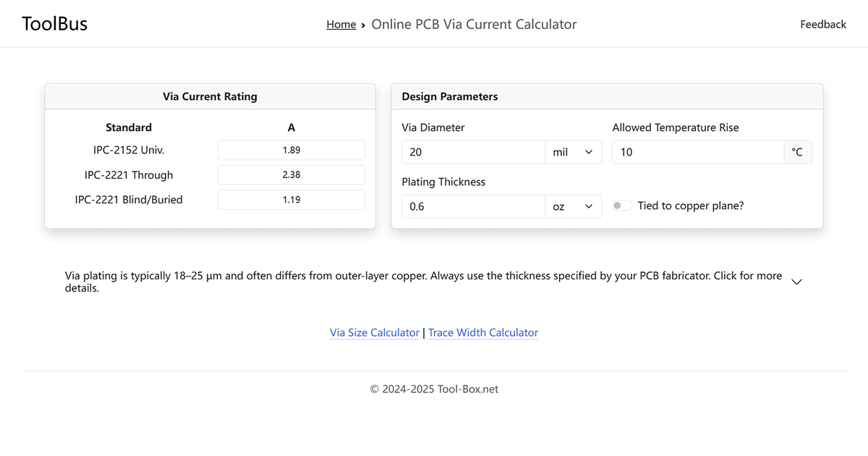This screenshot has width=868, height=456.
Task: Click the IPC-2221 Blind/Buried current value
Action: (x=291, y=199)
